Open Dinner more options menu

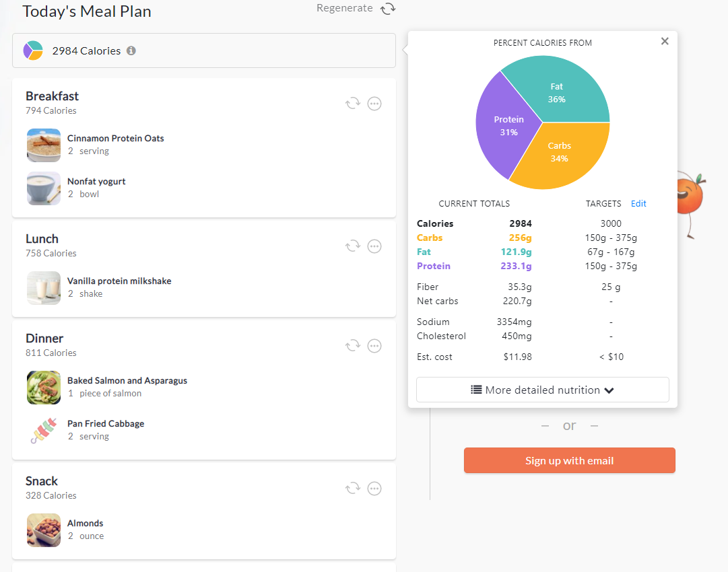tap(374, 346)
